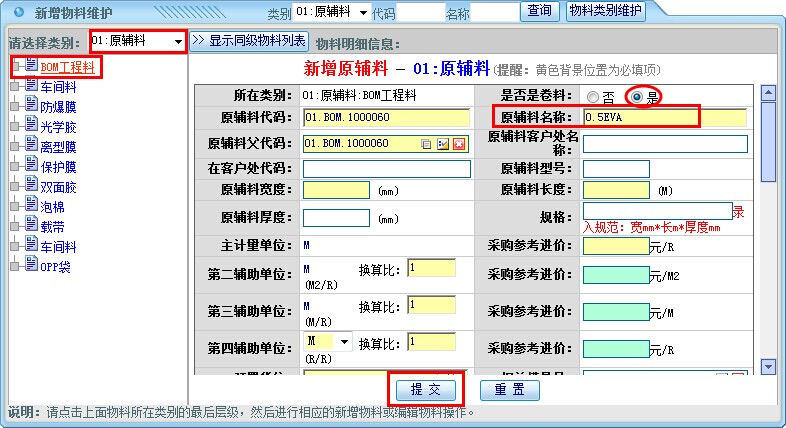
Task: Click the copy icon in 原辅料父代码 field
Action: [426, 144]
